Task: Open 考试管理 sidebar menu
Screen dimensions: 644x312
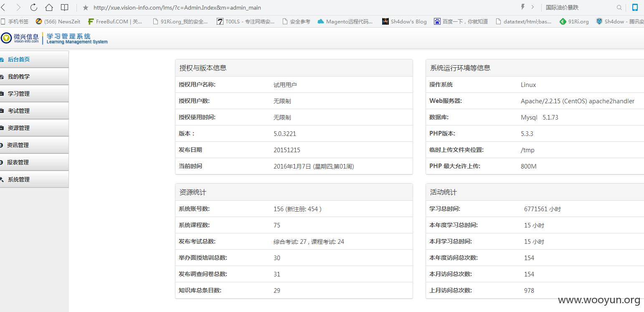Action: (34, 111)
